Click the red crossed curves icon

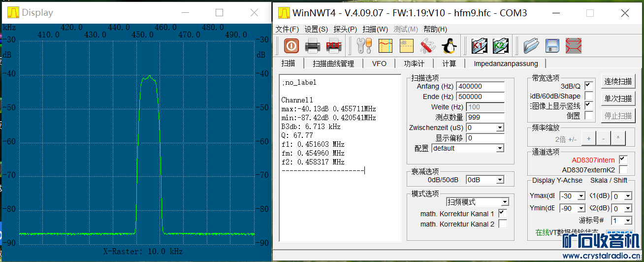tap(574, 46)
